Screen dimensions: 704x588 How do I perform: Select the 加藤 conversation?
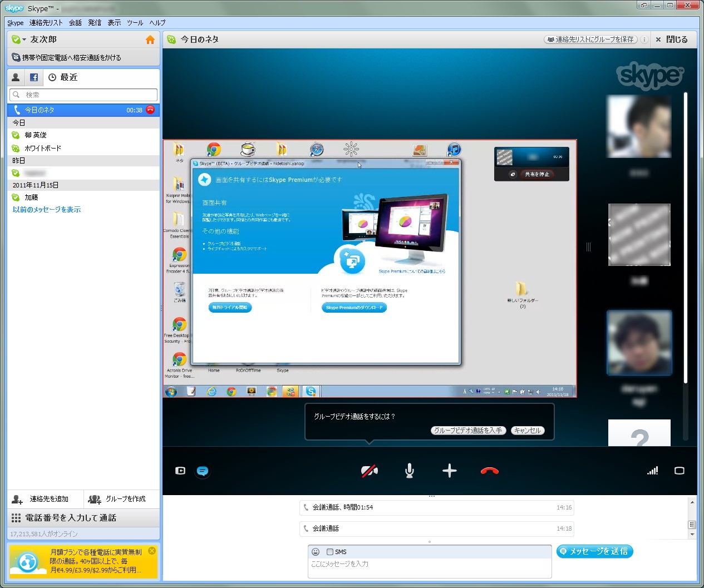click(x=83, y=197)
